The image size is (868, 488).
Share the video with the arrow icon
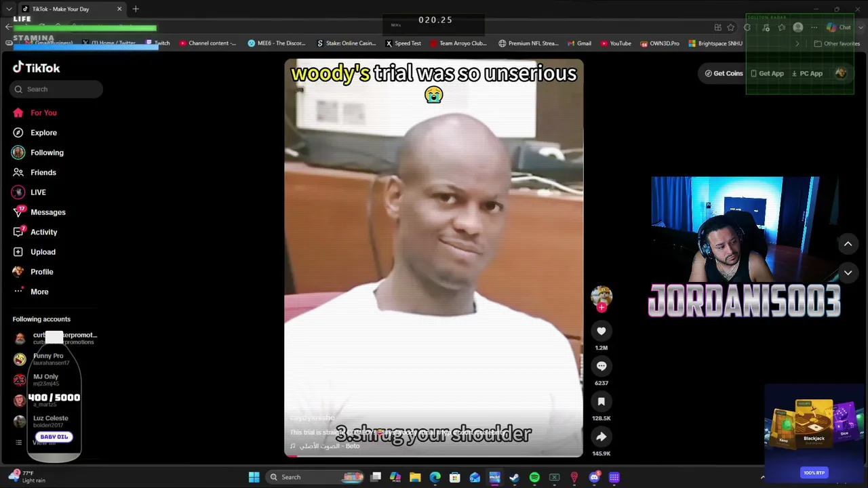coord(601,436)
